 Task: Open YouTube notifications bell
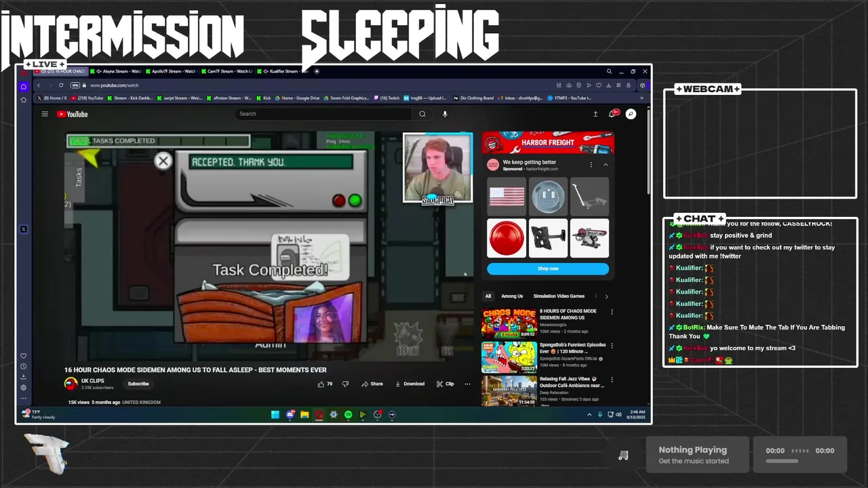point(613,114)
